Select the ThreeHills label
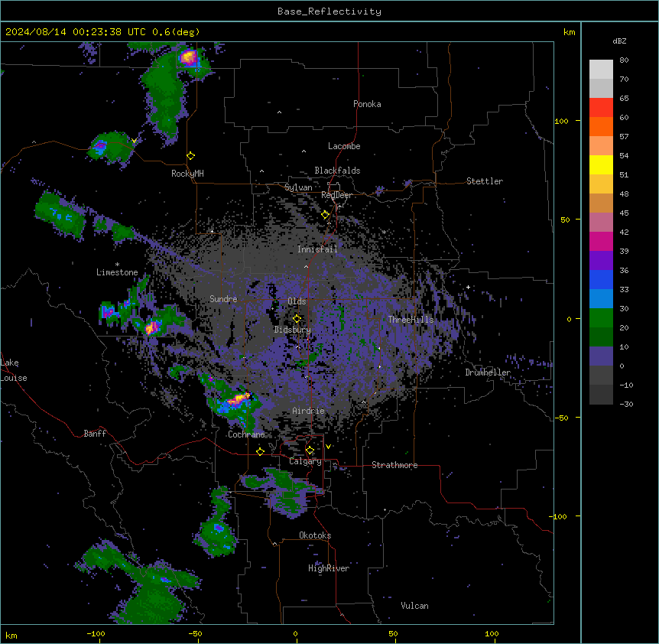Viewport: 659px width, 644px height. (411, 320)
